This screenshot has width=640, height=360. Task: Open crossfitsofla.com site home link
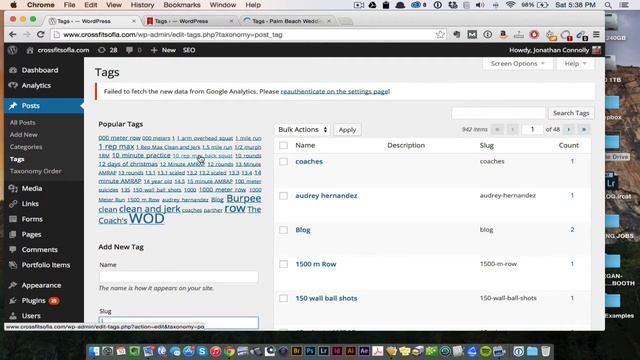tap(58, 50)
